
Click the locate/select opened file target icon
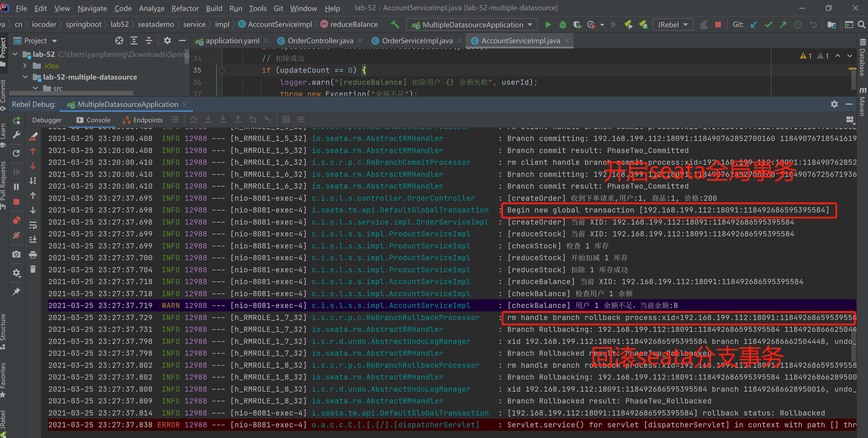119,40
